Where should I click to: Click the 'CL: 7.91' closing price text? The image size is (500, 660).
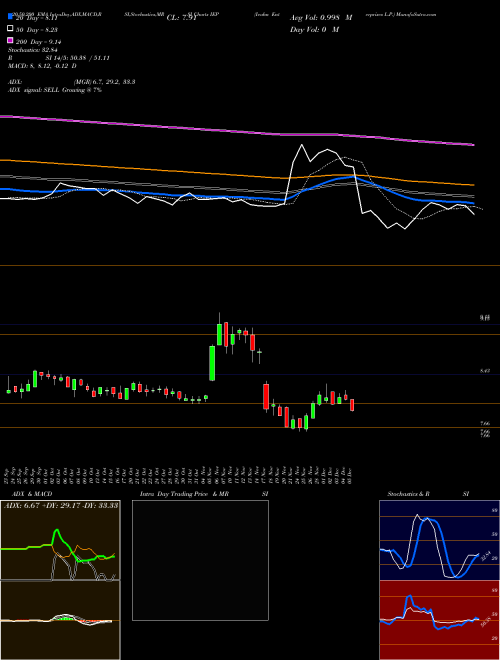tap(181, 18)
